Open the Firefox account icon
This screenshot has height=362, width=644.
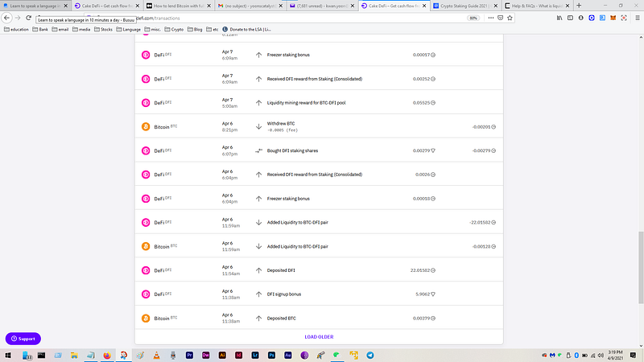[580, 18]
